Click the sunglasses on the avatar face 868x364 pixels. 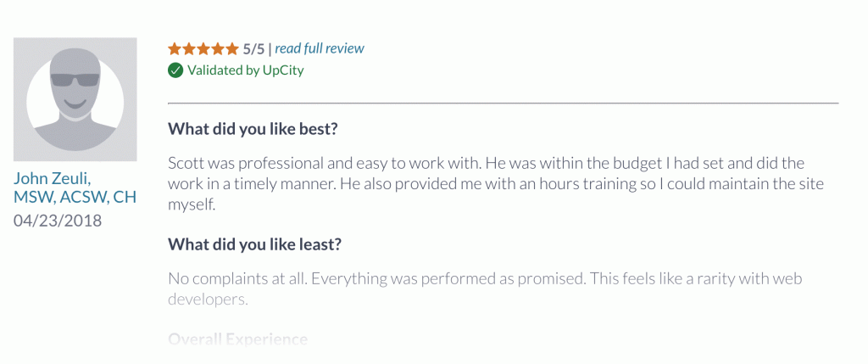pos(75,81)
